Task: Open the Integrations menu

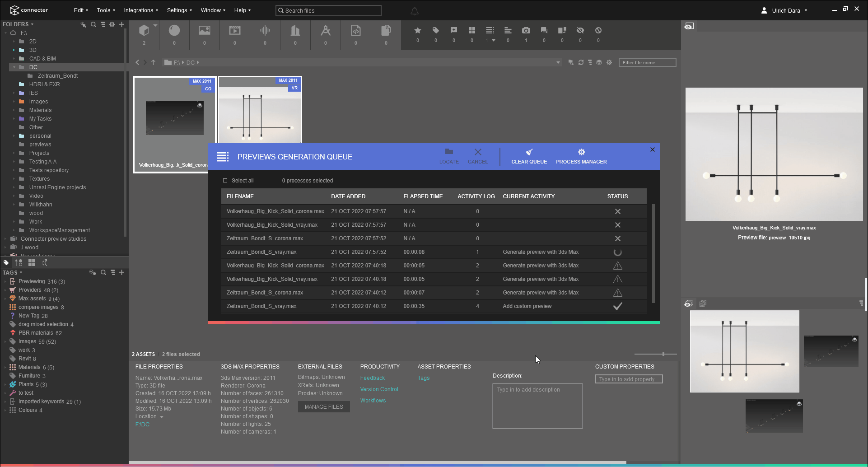Action: click(141, 10)
